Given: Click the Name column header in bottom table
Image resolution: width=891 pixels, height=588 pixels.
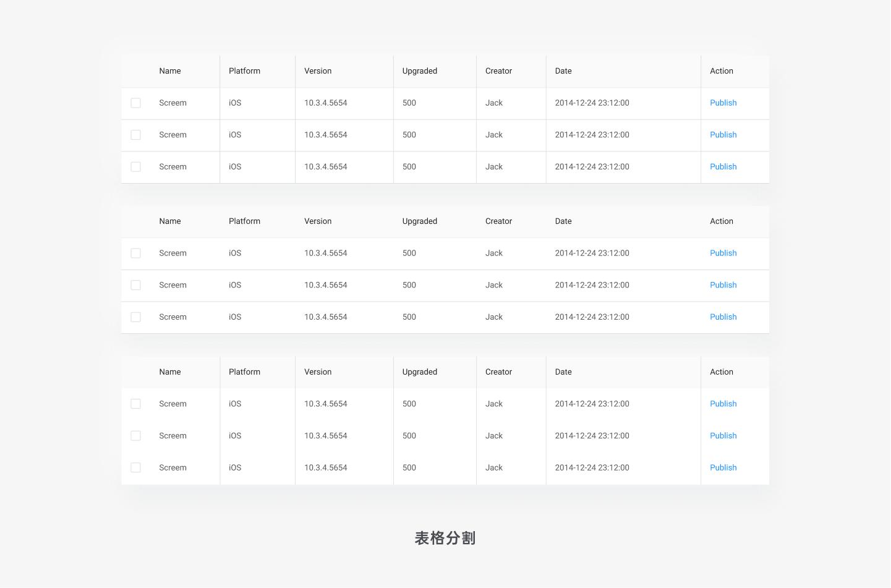Looking at the screenshot, I should pyautogui.click(x=170, y=372).
